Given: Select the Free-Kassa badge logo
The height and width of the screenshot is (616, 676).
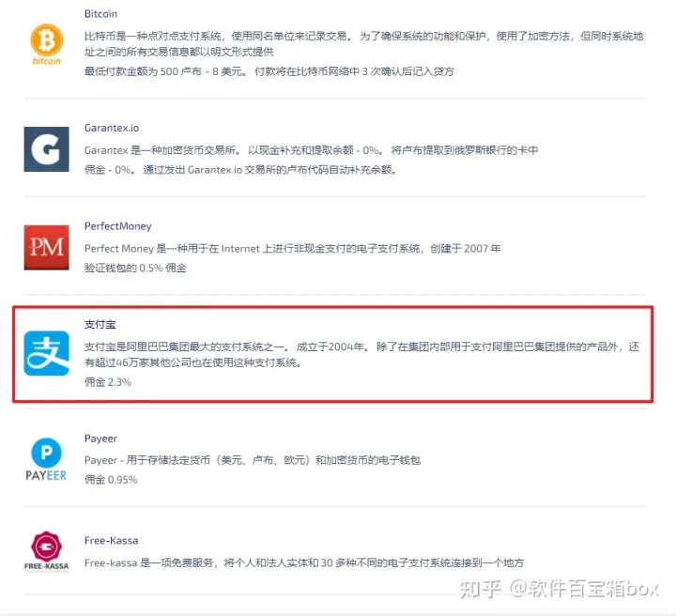Looking at the screenshot, I should click(x=46, y=551).
